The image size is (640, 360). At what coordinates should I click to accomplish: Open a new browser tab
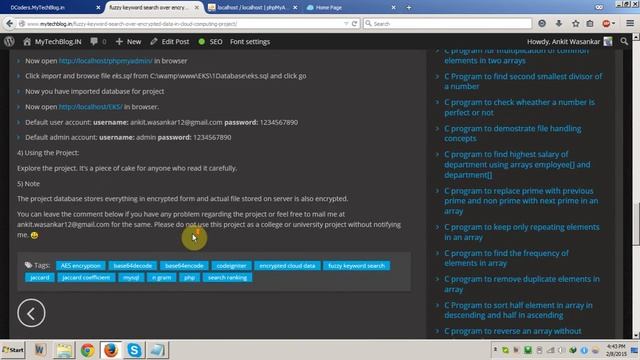[409, 7]
